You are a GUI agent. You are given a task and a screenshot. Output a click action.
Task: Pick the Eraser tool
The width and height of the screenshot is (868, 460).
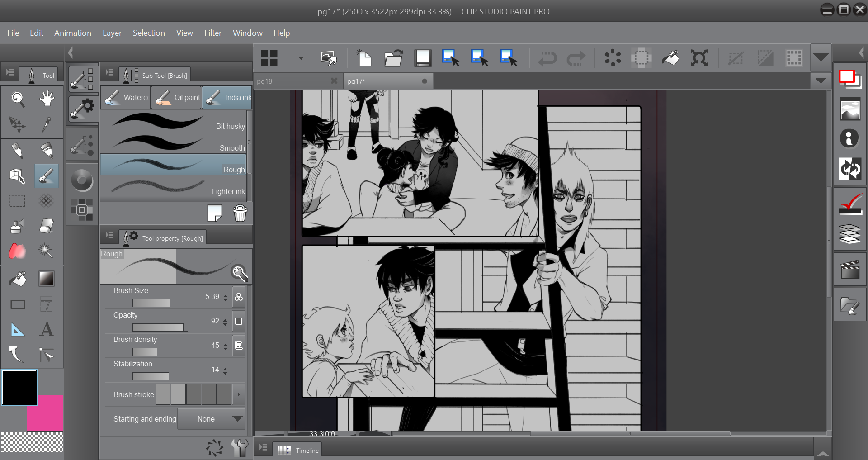(x=46, y=226)
